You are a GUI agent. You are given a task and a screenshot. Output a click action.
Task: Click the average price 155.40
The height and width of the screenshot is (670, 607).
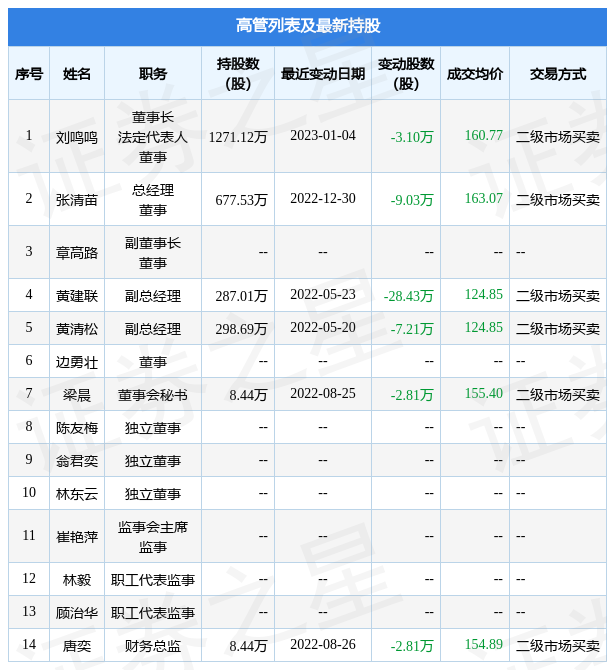484,393
